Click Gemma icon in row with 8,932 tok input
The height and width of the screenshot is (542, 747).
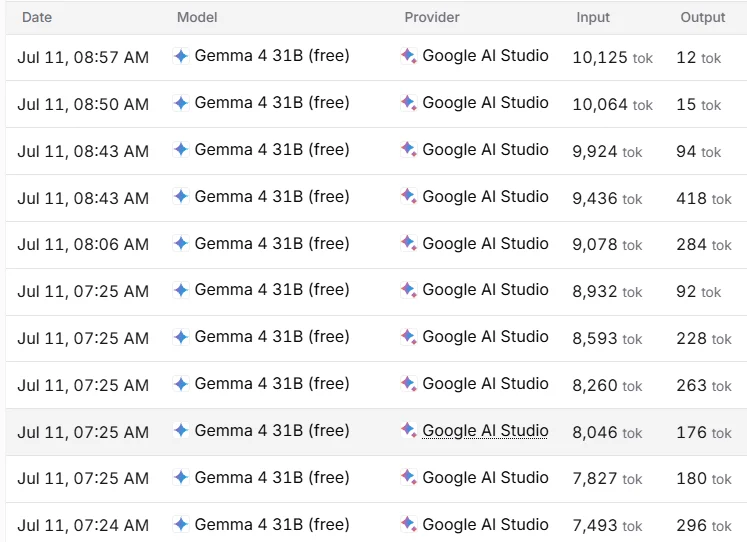click(181, 290)
